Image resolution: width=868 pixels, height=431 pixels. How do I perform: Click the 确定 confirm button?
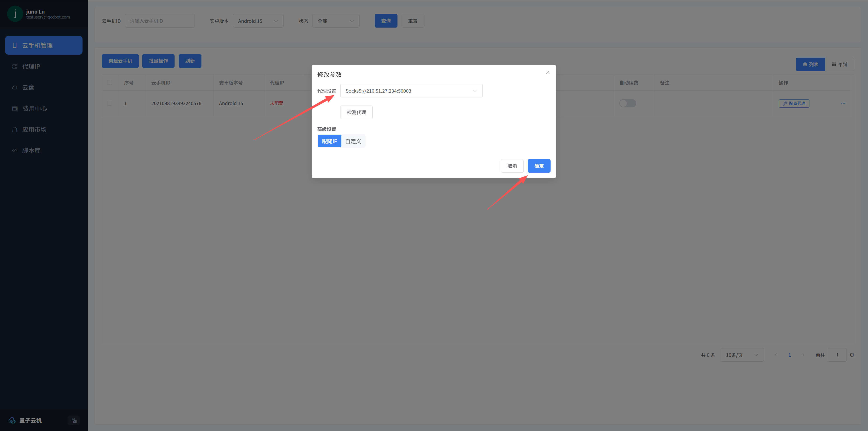tap(538, 166)
